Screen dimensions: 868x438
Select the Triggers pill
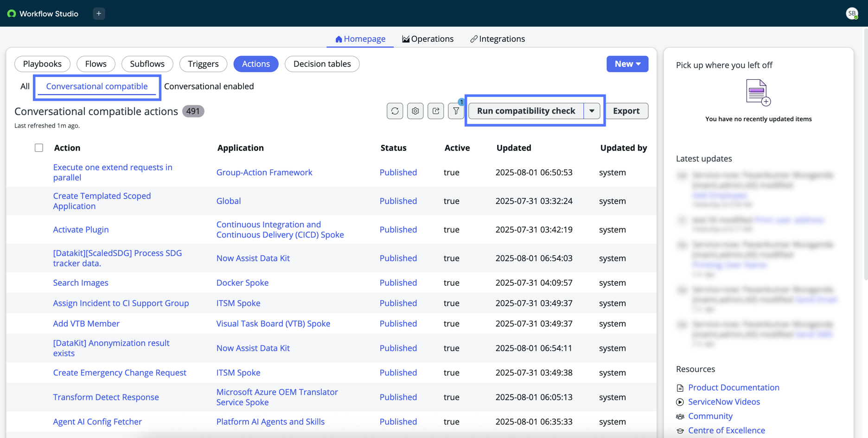pos(203,64)
